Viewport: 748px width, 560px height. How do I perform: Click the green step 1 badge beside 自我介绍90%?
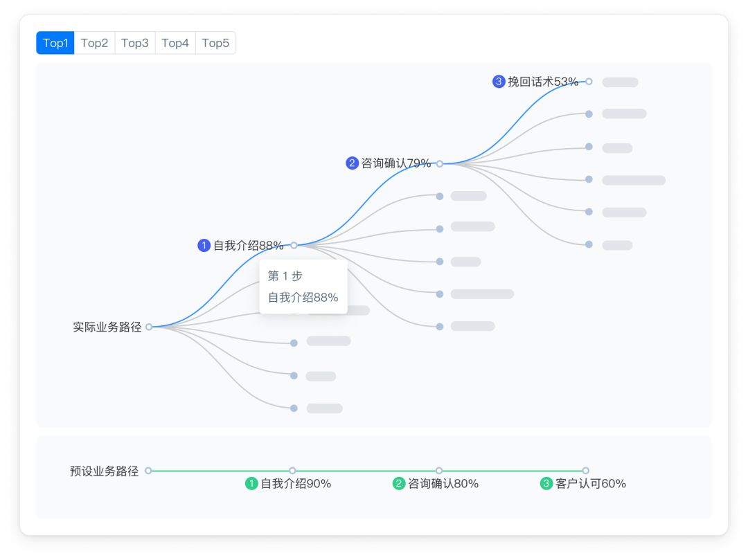pos(251,484)
